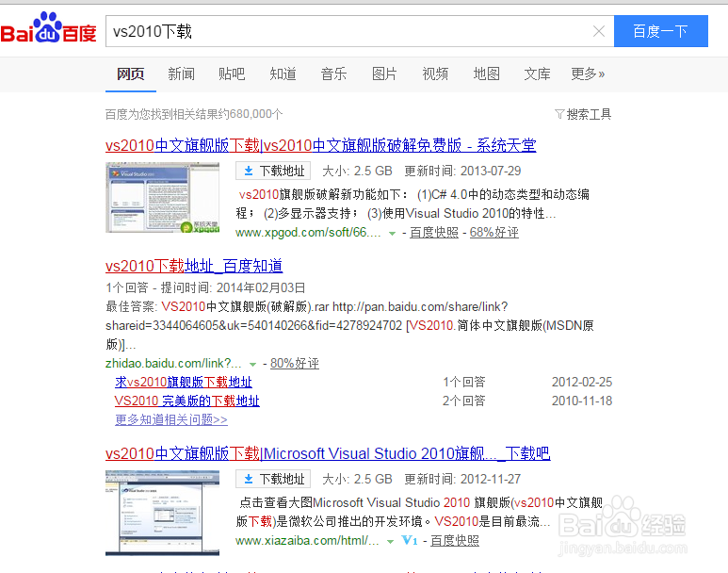
Task: Open 求vs2010旗舰版下载地址 question
Action: (184, 382)
